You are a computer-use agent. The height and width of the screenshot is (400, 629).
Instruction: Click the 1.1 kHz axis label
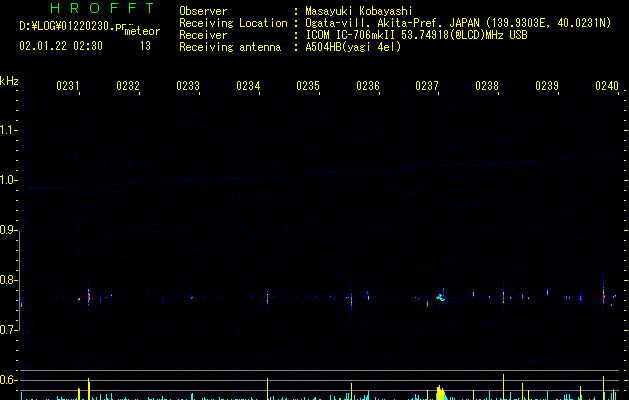(x=8, y=130)
